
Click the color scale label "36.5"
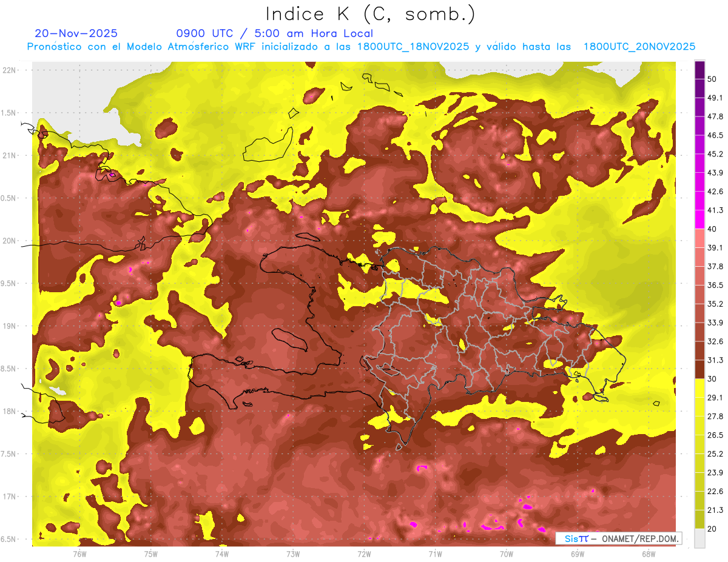click(715, 285)
